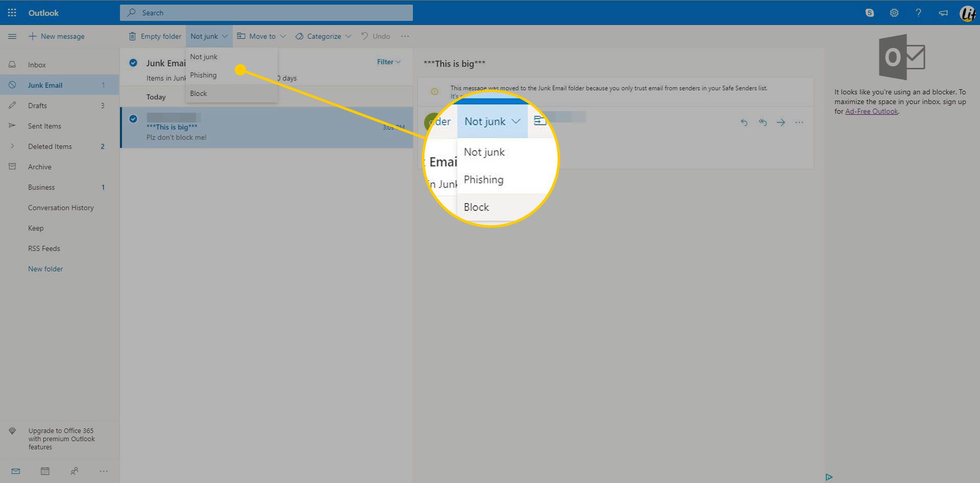Image resolution: width=980 pixels, height=483 pixels.
Task: Follow the Ad-Free Outlook link
Action: (871, 111)
